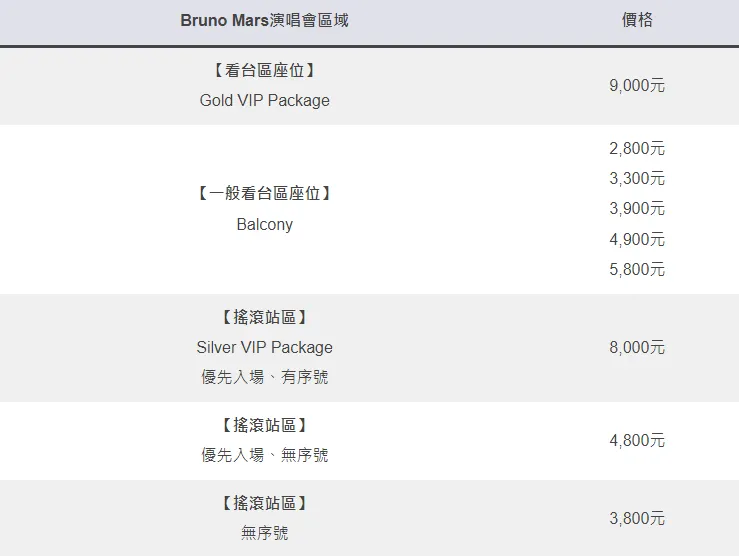
Task: Click the 4,900元 price
Action: point(637,239)
